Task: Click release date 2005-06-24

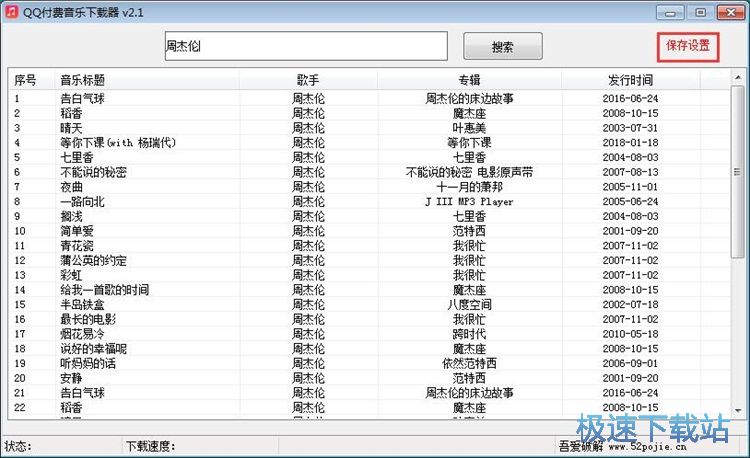Action: [630, 202]
